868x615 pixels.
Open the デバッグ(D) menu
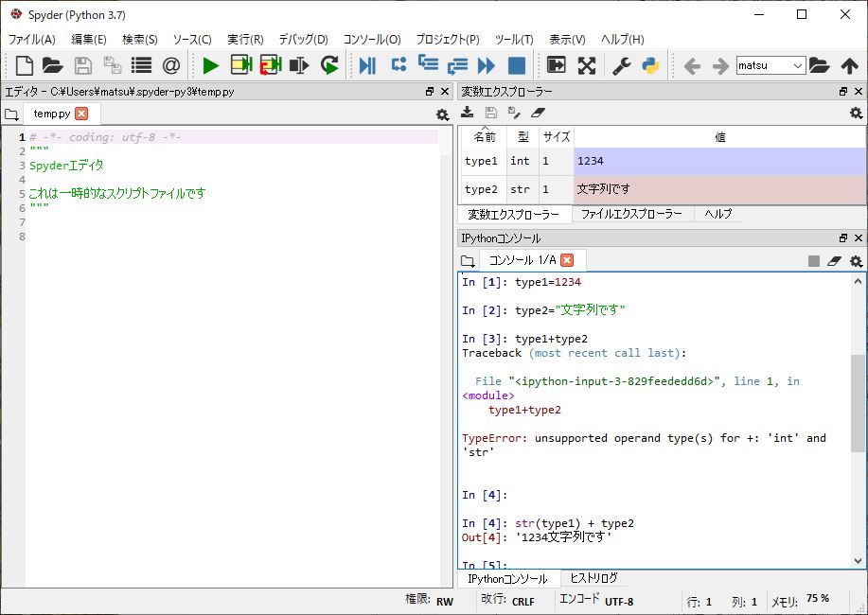click(303, 40)
